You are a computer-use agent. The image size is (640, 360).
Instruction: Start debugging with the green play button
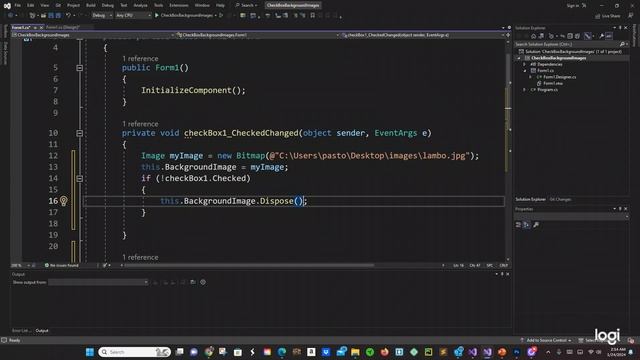[x=156, y=16]
